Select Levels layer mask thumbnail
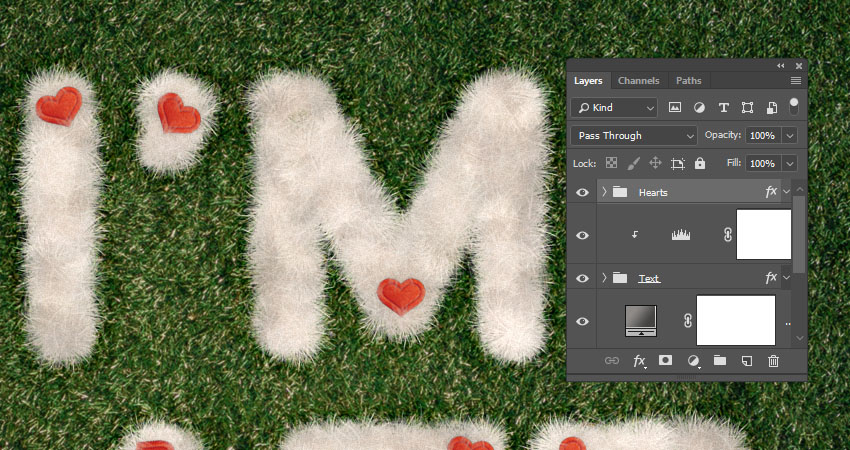This screenshot has height=450, width=850. tap(763, 234)
